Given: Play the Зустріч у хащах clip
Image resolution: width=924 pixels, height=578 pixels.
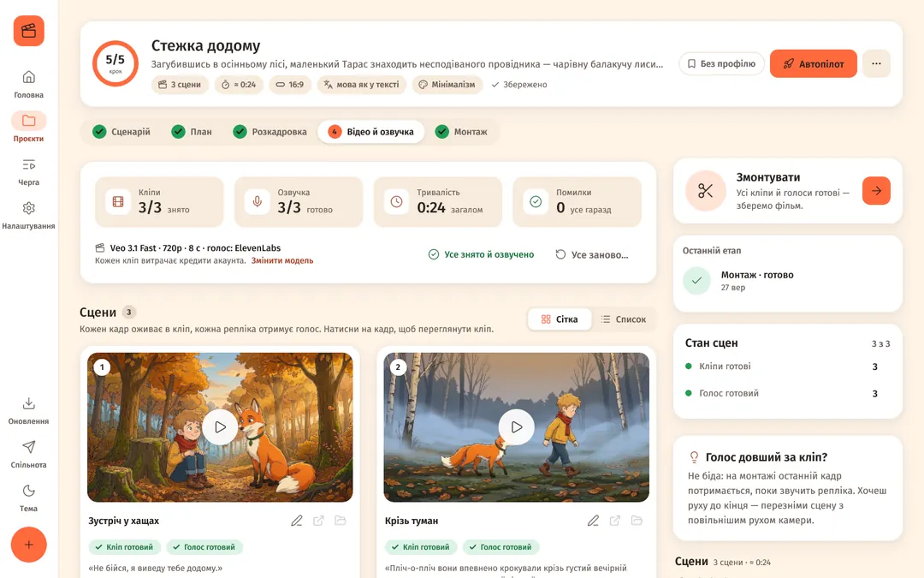Looking at the screenshot, I should [220, 427].
